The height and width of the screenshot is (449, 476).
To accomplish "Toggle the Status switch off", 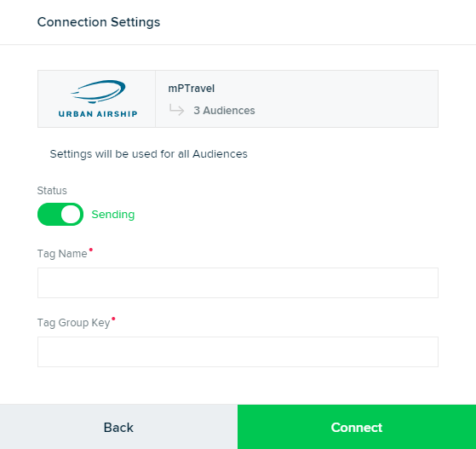I will pos(60,214).
